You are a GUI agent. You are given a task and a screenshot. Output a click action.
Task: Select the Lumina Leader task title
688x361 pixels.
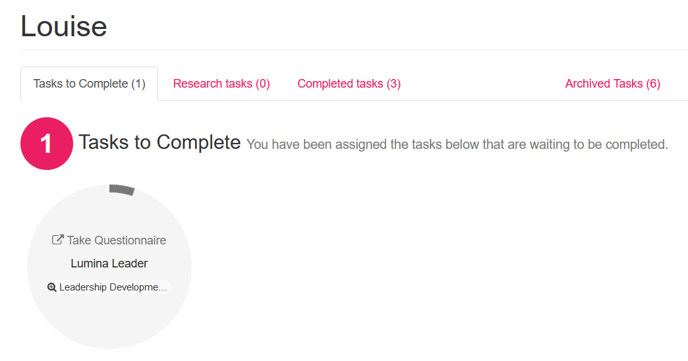(x=109, y=263)
